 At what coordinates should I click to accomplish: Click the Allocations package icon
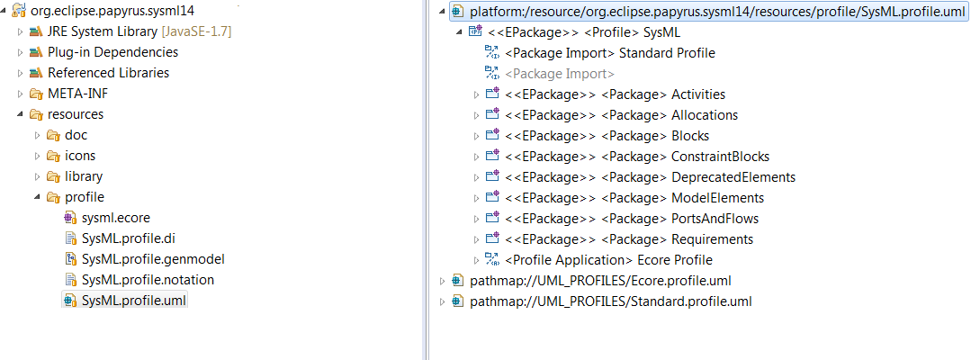(x=492, y=114)
